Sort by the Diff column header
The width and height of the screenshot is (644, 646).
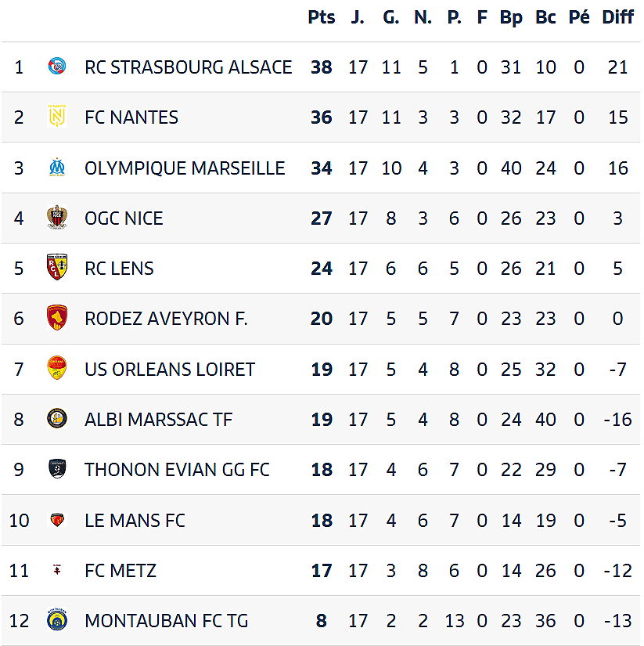point(617,18)
